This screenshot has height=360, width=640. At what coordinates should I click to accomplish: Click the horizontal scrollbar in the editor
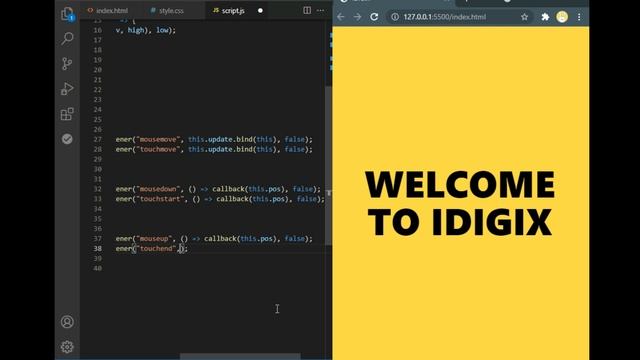pyautogui.click(x=240, y=356)
